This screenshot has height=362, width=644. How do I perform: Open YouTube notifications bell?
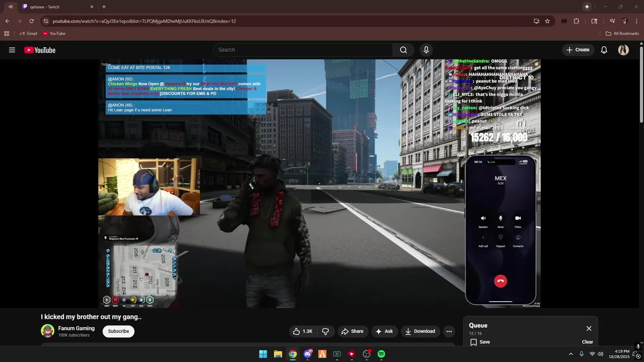604,50
